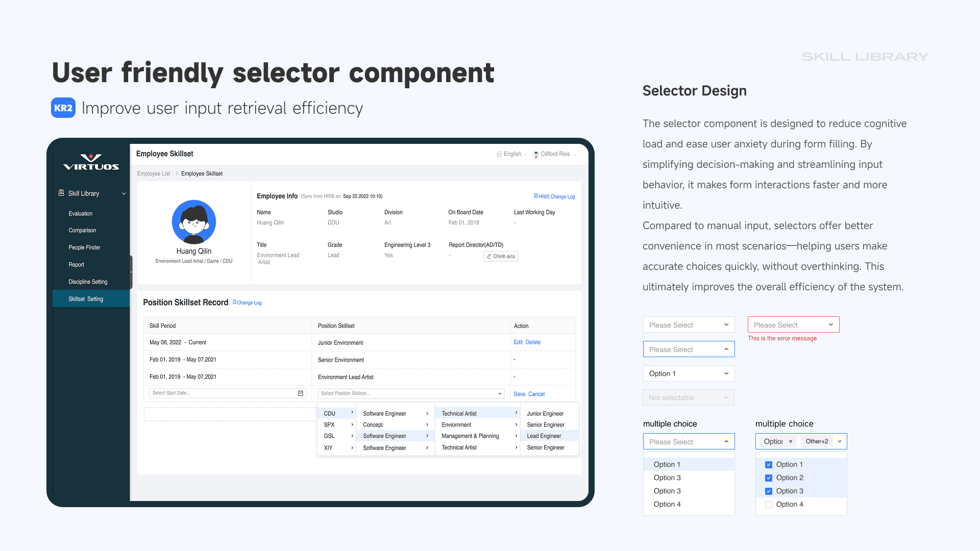Screen dimensions: 980x551
Task: Click Delete link for Junior Environment row
Action: click(533, 342)
